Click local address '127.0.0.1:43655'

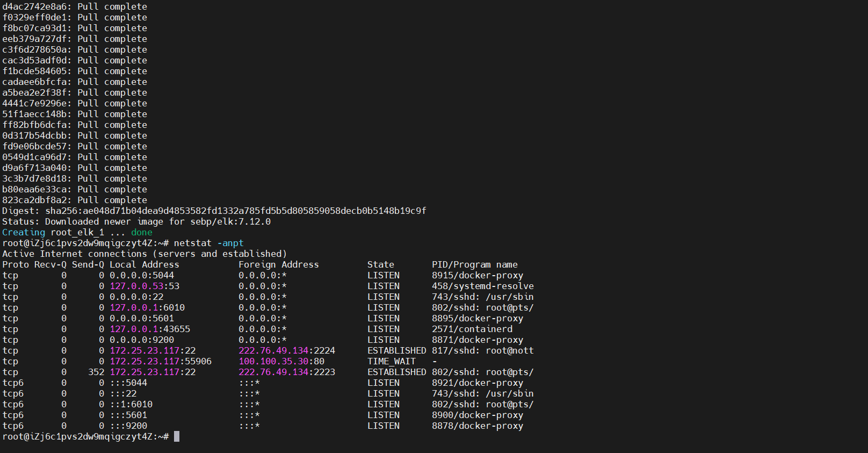pos(150,329)
